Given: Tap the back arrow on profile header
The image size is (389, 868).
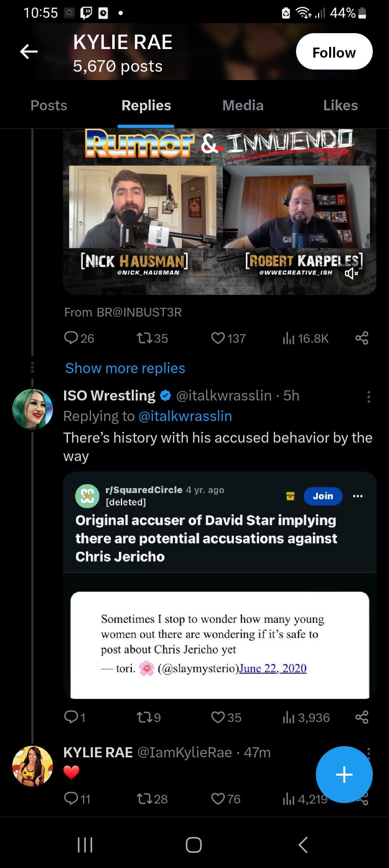Looking at the screenshot, I should (x=29, y=52).
